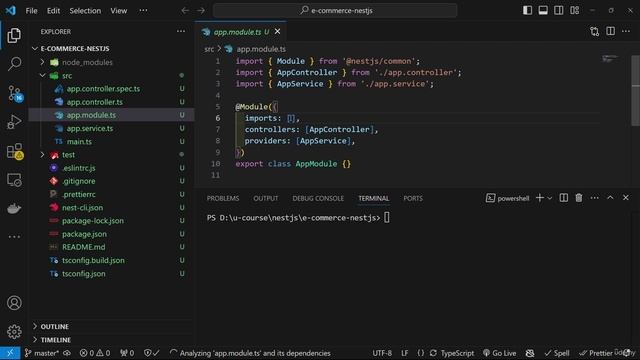The image size is (640, 360).
Task: Open the Selection menu
Action: [85, 11]
